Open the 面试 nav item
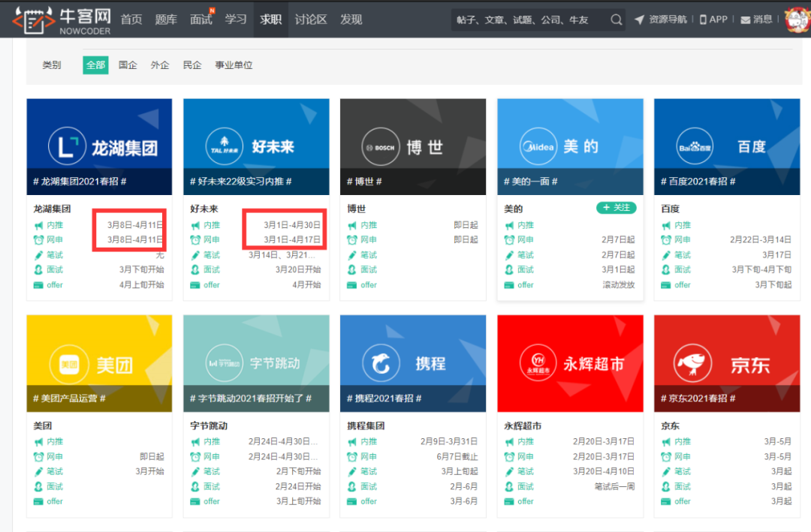The height and width of the screenshot is (532, 811). (x=201, y=20)
